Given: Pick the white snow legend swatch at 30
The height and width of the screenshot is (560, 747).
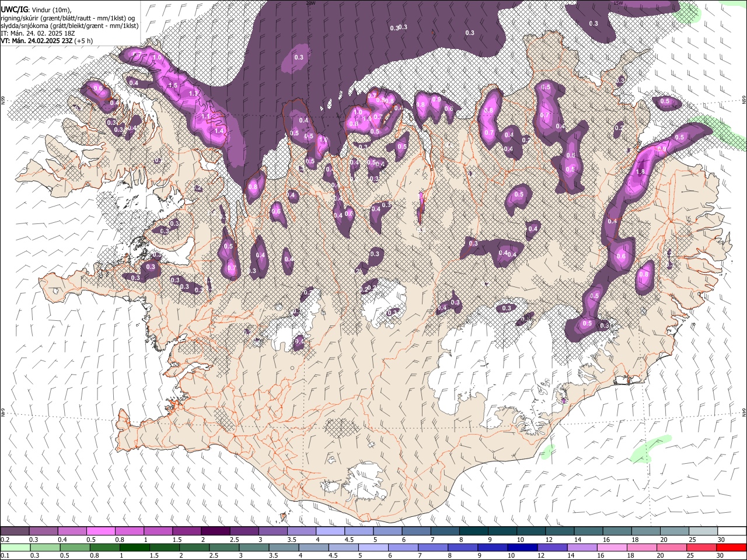Looking at the screenshot, I should (x=731, y=531).
